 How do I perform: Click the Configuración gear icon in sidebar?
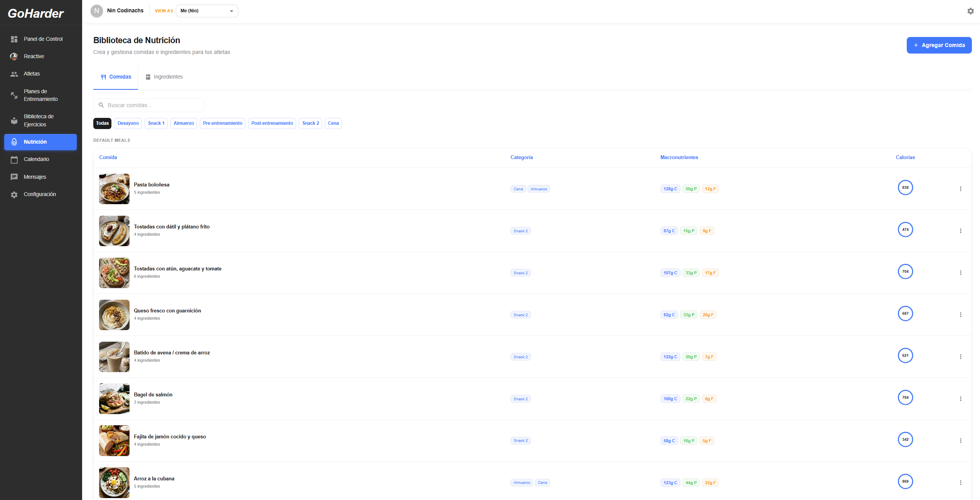(x=14, y=195)
